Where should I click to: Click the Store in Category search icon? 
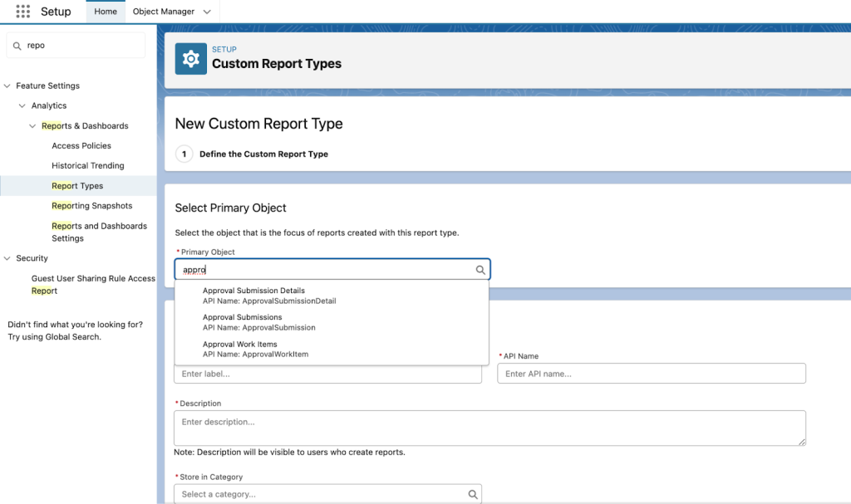pyautogui.click(x=473, y=494)
